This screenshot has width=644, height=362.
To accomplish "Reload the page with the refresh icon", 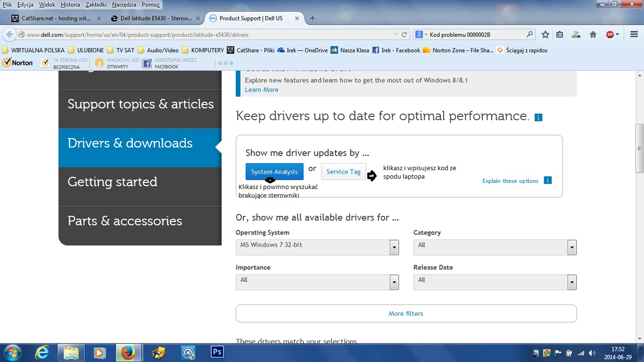I will [x=404, y=34].
